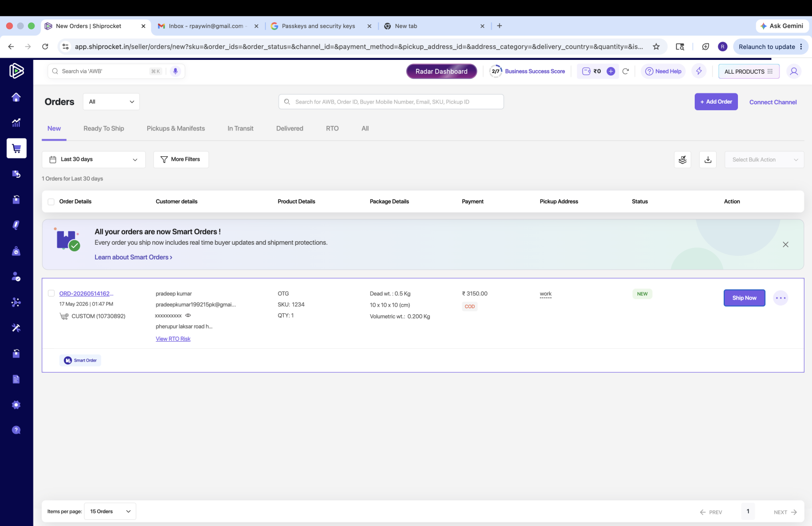Click the browser address bar

[358, 47]
